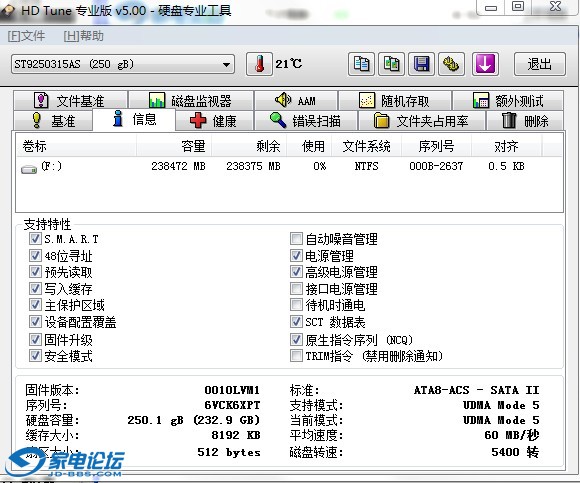Toggle the 接口电源管理 checkbox
Screen dimensions: 580x483
click(296, 288)
